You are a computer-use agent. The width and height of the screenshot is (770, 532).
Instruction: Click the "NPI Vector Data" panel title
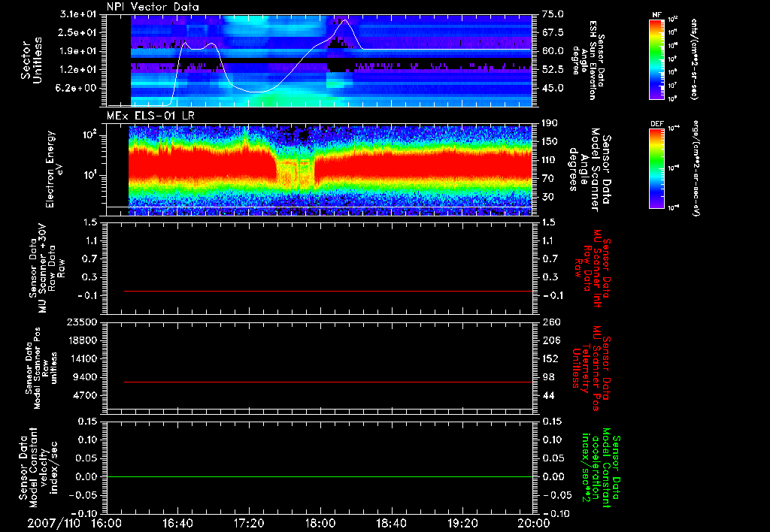coord(153,7)
